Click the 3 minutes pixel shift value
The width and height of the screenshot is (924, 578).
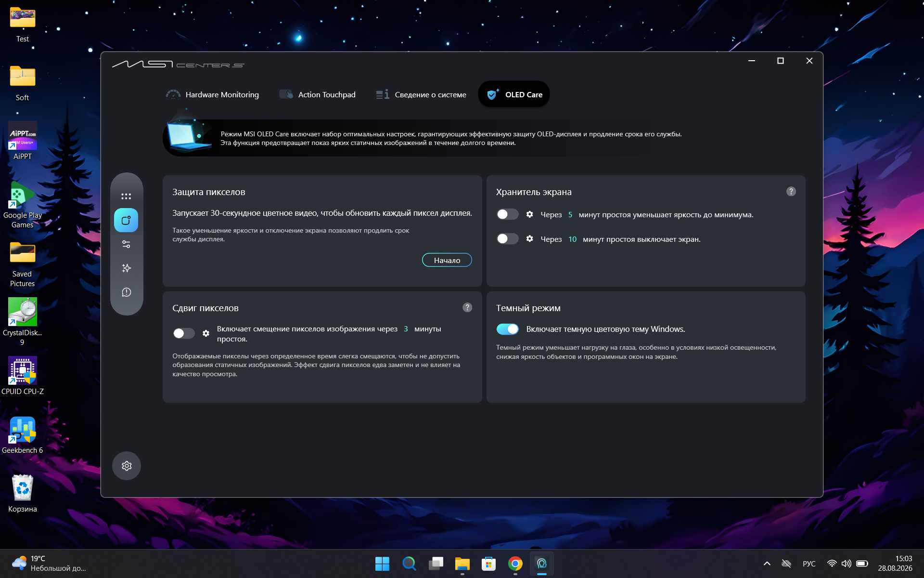coord(406,329)
